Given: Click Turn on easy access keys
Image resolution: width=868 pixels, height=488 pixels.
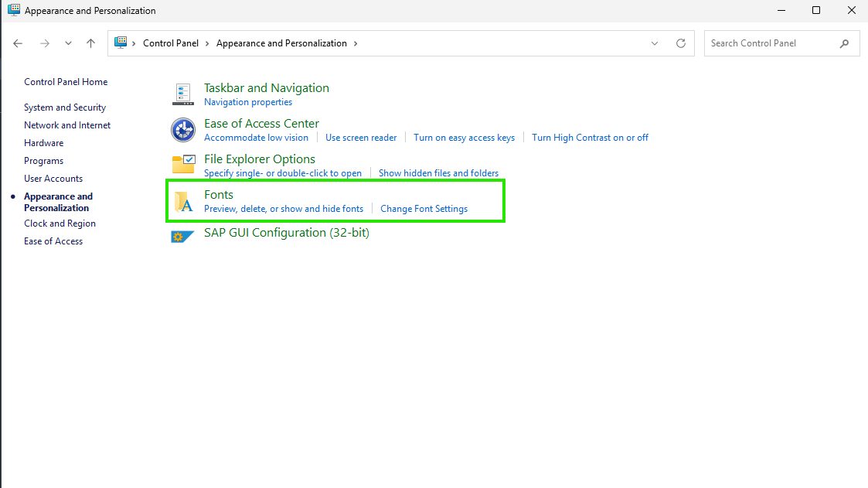Looking at the screenshot, I should click(464, 138).
